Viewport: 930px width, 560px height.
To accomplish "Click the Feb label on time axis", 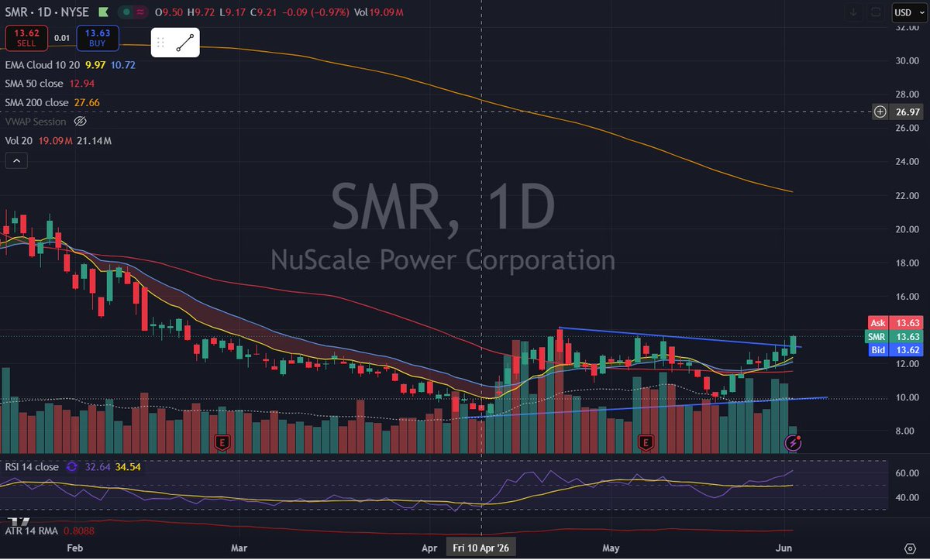I will (75, 548).
